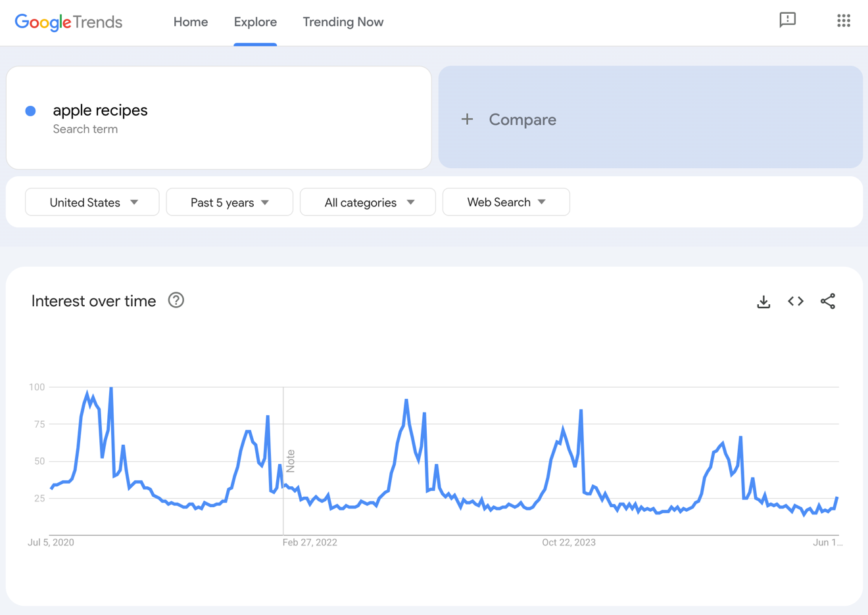Edit the apple recipes search term
Viewport: 868px width, 615px height.
point(100,110)
